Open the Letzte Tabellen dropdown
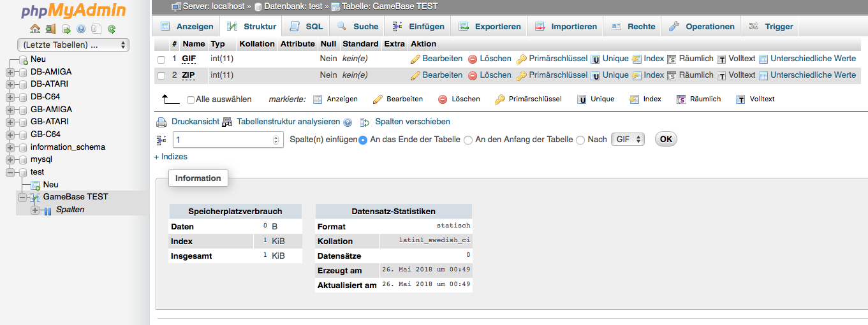Image resolution: width=868 pixels, height=325 pixels. point(73,45)
